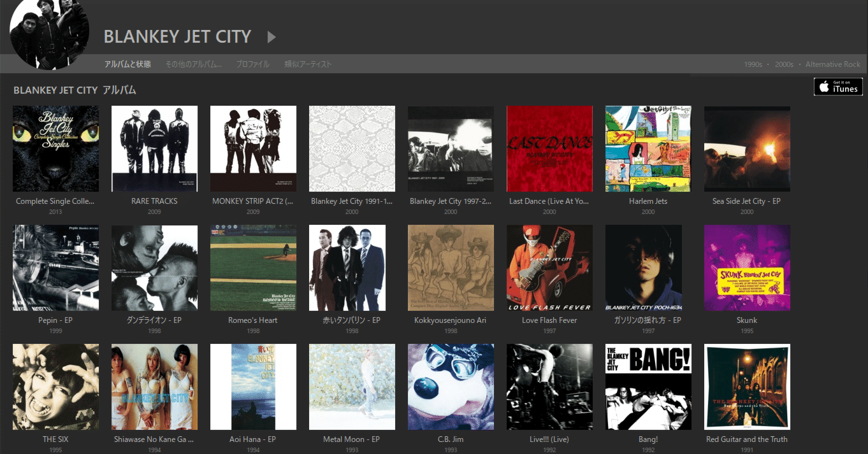
Task: Open the Last Dance red cover
Action: pyautogui.click(x=549, y=148)
